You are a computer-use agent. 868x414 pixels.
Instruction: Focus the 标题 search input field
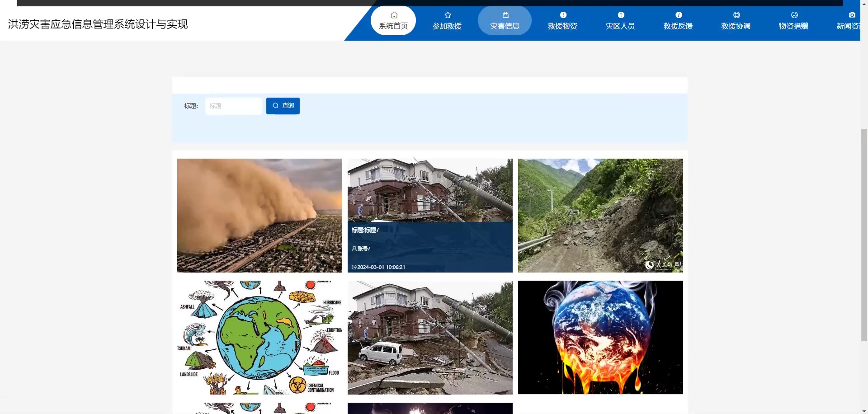point(233,106)
